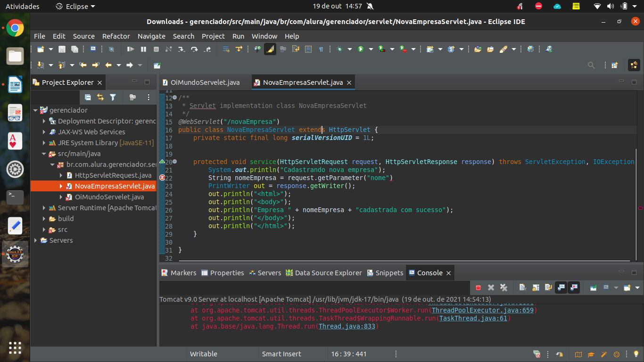Viewport: 644px width, 362px height.
Task: Open Show Applications grid in dock
Action: pos(15,348)
